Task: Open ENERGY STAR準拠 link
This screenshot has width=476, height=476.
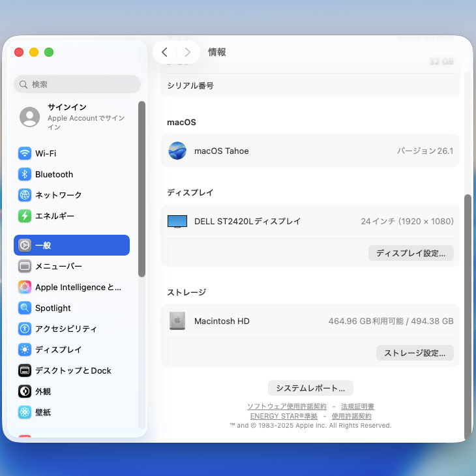Action: (x=284, y=416)
